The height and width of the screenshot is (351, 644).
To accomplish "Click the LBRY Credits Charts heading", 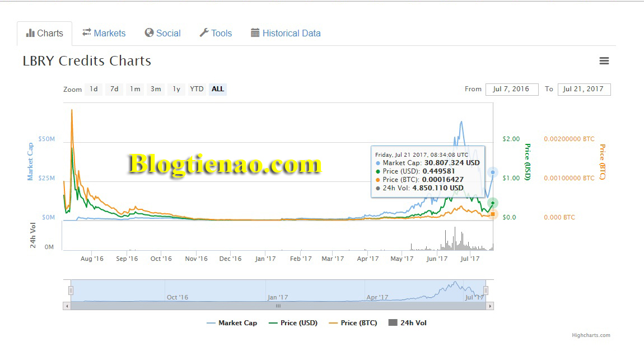I will 87,61.
